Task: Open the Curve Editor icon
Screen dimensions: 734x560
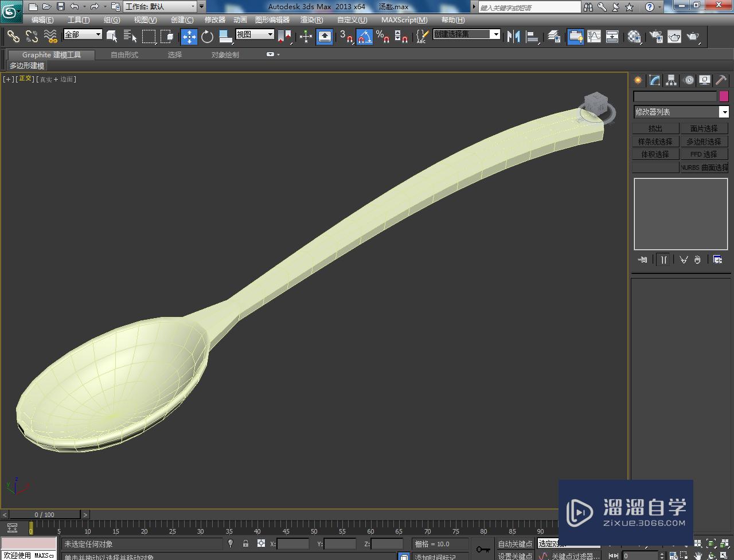Action: (x=594, y=37)
